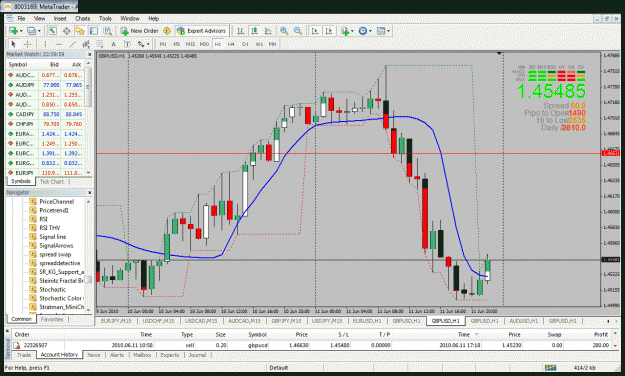This screenshot has height=376, width=625.
Task: Switch to the Tick Chart tab
Action: click(x=51, y=182)
